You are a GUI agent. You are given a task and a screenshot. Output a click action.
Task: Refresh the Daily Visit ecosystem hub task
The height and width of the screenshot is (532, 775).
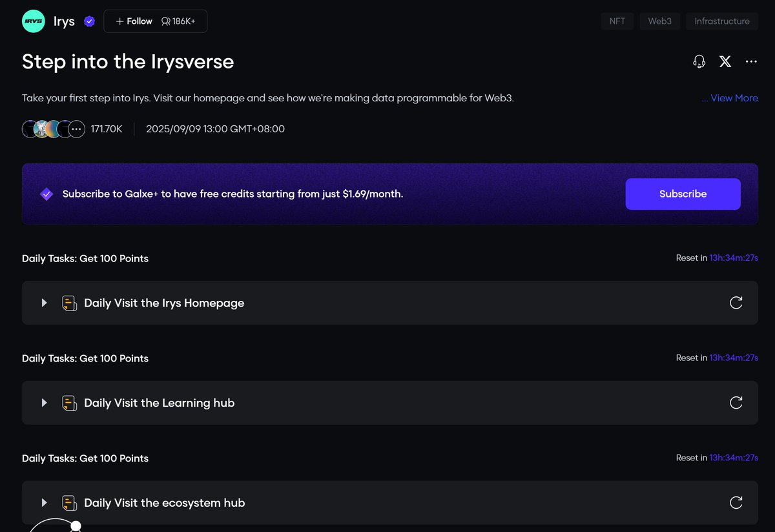tap(736, 503)
